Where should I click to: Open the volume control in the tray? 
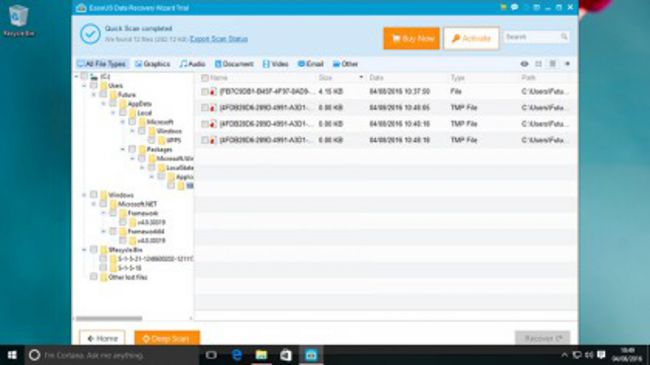589,355
